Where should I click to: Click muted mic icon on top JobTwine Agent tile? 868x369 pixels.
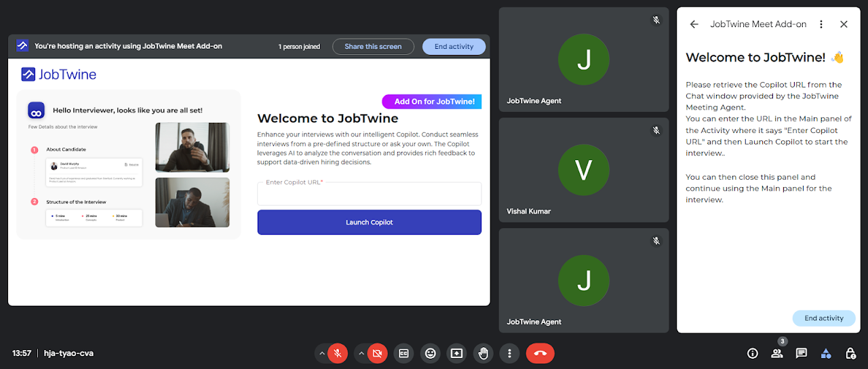(656, 20)
